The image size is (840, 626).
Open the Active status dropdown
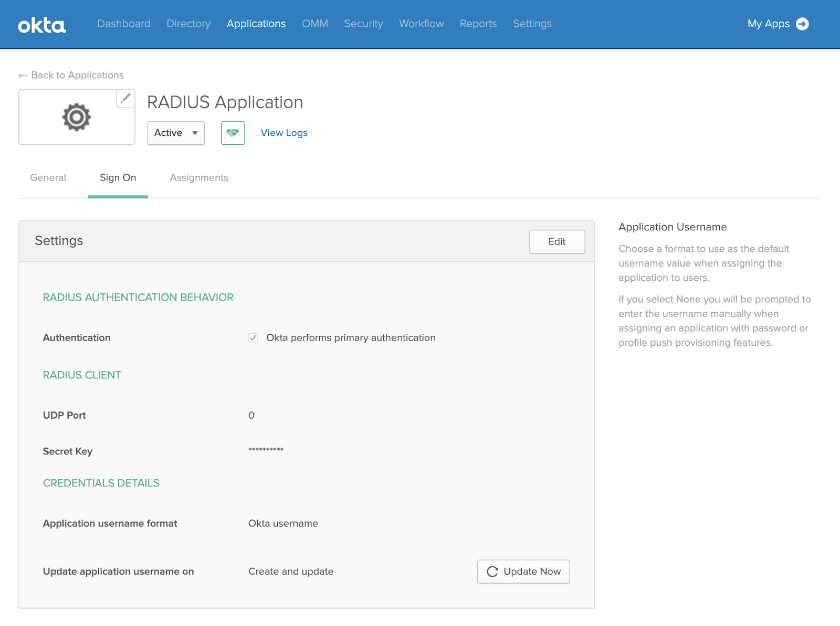[x=176, y=133]
